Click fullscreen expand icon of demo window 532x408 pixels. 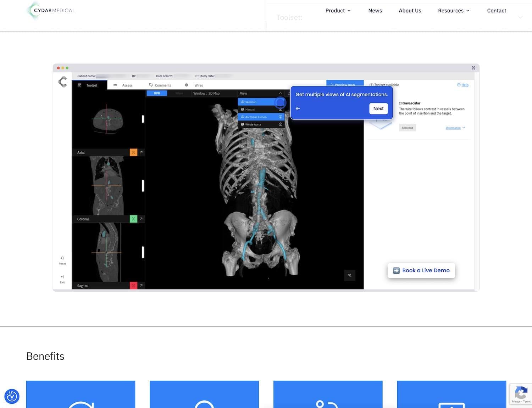point(473,68)
